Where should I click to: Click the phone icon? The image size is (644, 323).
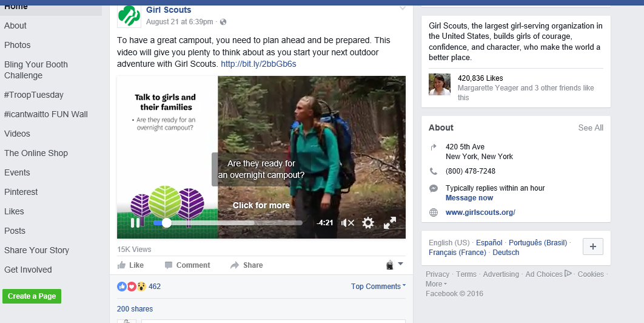coord(434,171)
